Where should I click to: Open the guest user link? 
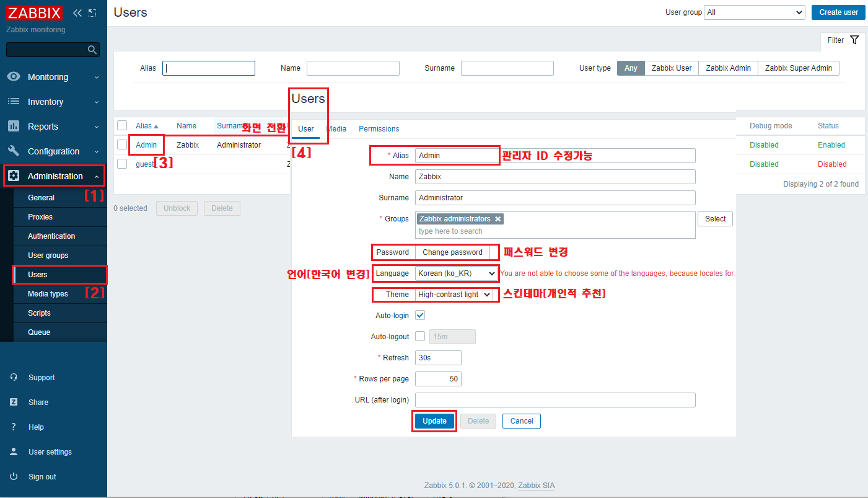[144, 164]
